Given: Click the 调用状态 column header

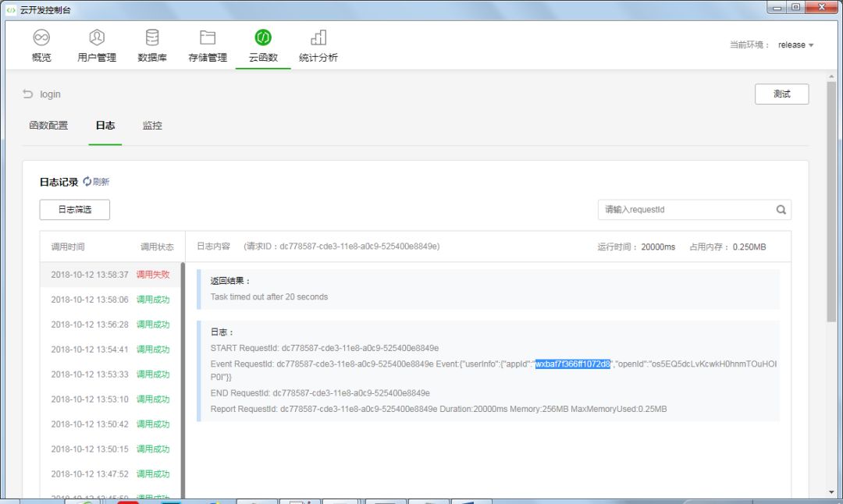Looking at the screenshot, I should (x=157, y=247).
